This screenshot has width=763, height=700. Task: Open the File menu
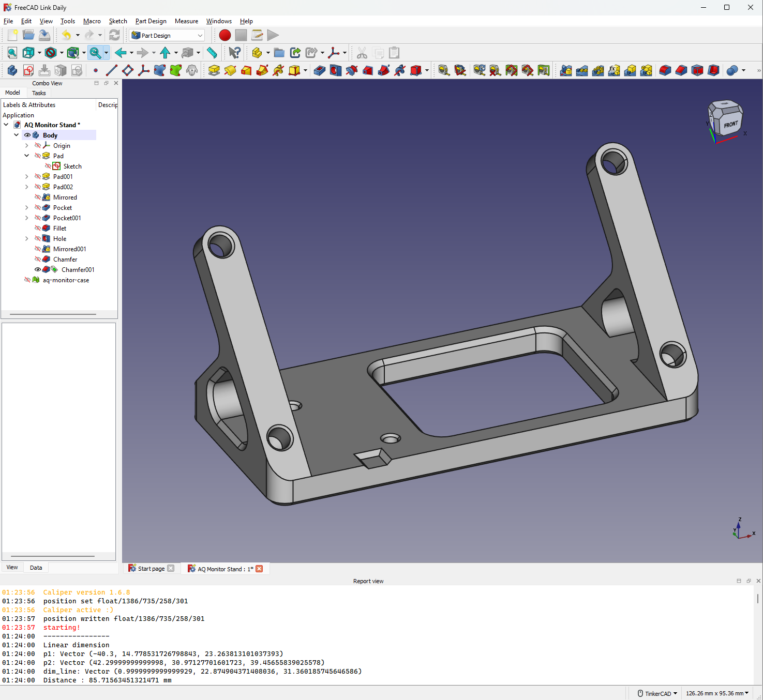point(8,21)
